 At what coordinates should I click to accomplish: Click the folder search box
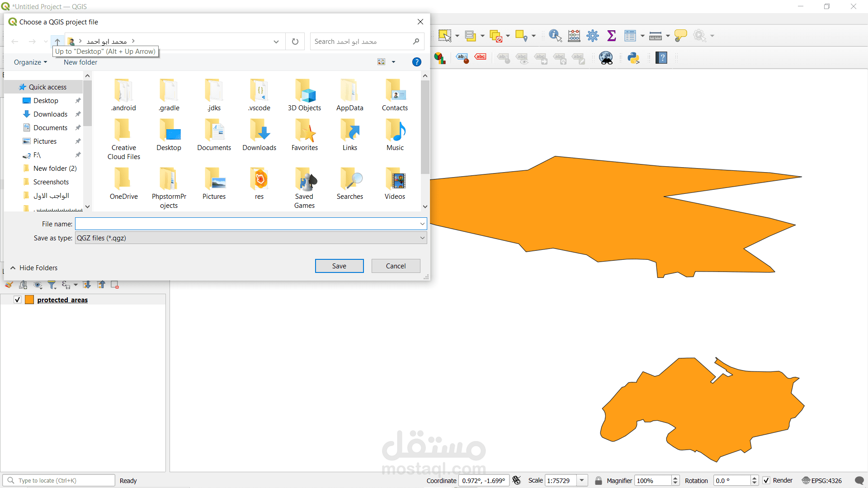point(367,42)
